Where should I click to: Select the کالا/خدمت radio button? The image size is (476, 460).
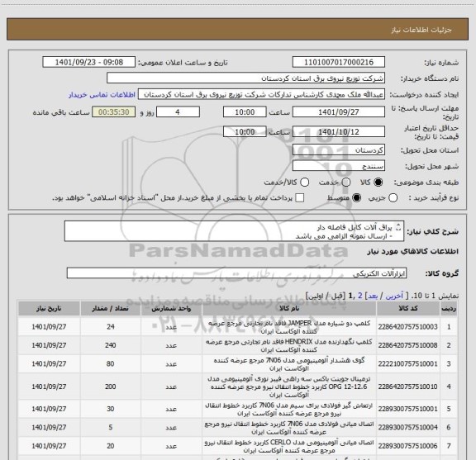tap(304, 182)
